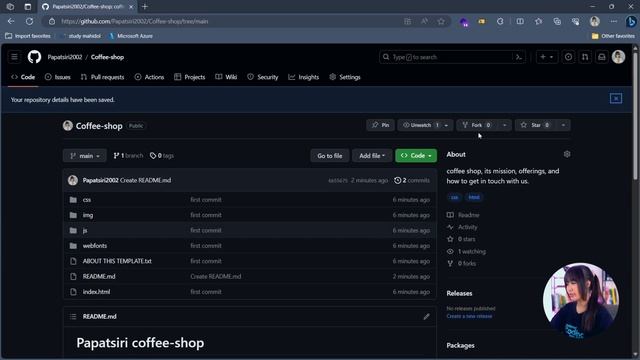The width and height of the screenshot is (640, 360).
Task: Open a new browser tab
Action: [145, 7]
